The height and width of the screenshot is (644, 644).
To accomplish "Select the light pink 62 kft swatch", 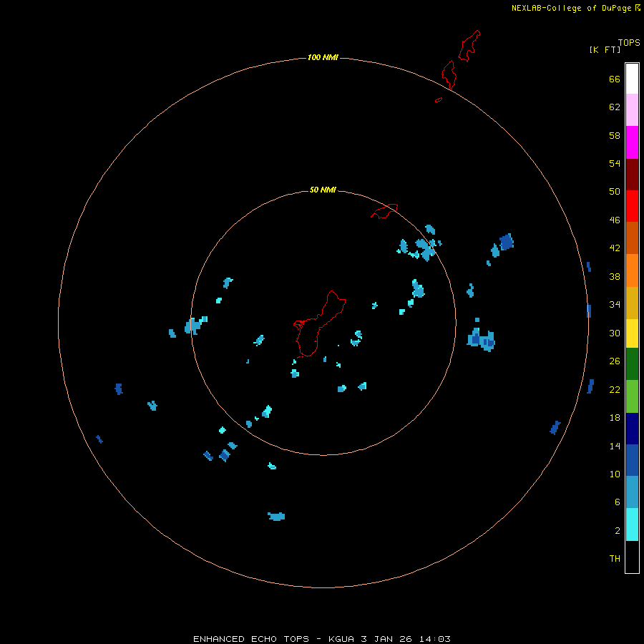I will point(632,110).
